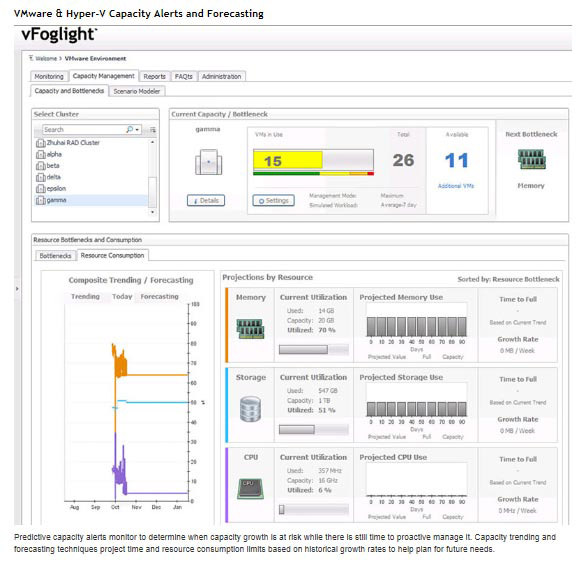Viewport: 586px width, 561px height.
Task: Select Zhuhai RAD Cluster in list
Action: [x=73, y=143]
